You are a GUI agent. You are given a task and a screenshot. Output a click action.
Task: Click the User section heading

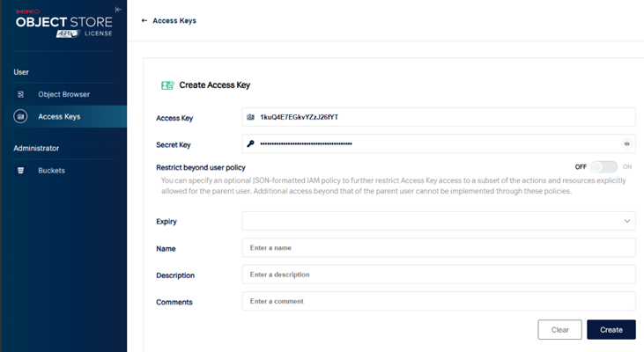[x=21, y=72]
